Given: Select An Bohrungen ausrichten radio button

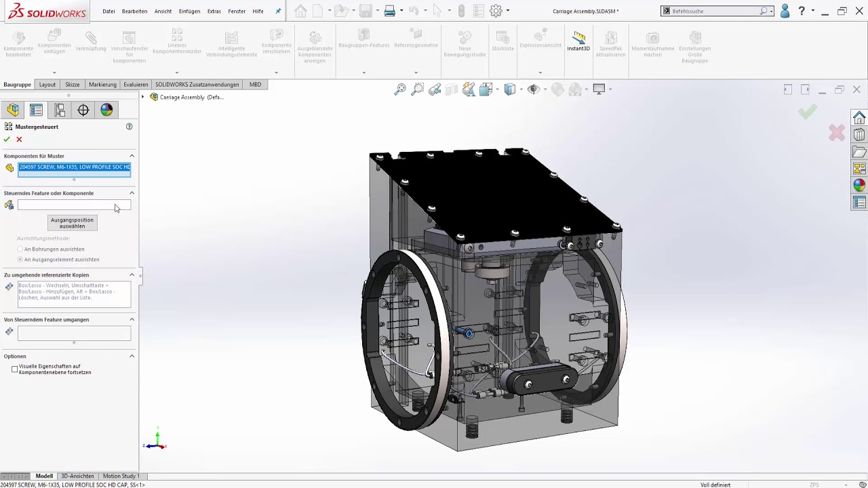Looking at the screenshot, I should click(20, 249).
